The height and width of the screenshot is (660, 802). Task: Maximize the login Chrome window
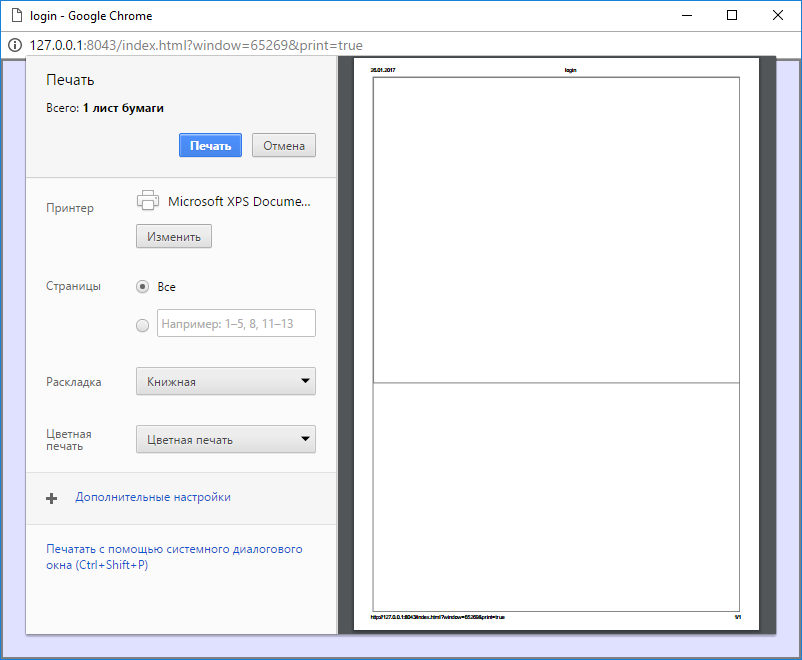732,16
